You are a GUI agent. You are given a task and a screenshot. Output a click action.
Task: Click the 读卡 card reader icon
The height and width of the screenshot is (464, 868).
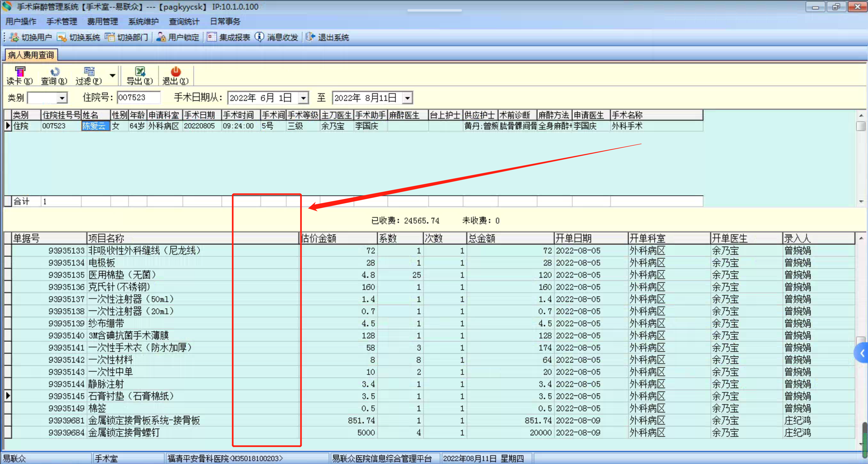point(20,72)
